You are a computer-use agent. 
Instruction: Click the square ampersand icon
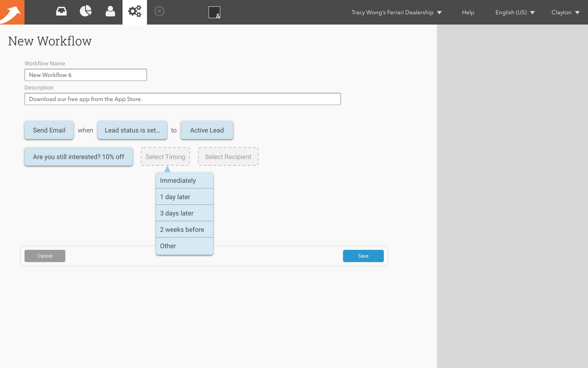(x=214, y=13)
